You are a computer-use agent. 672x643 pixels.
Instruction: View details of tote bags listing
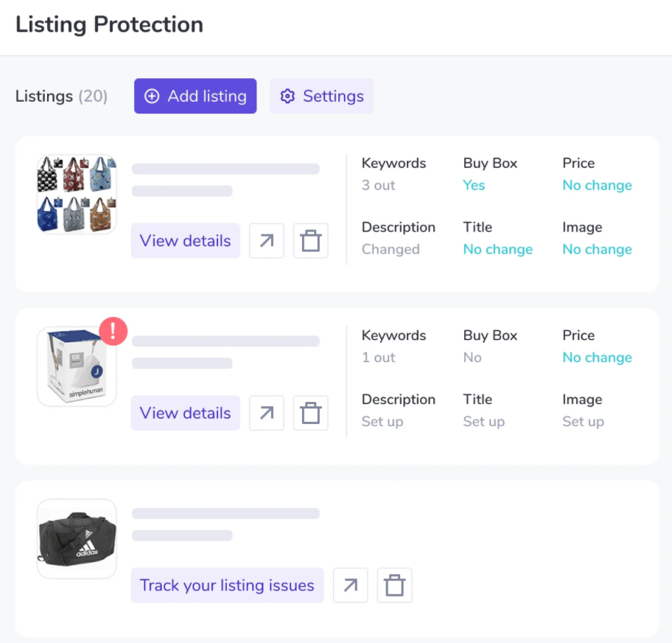pyautogui.click(x=186, y=241)
